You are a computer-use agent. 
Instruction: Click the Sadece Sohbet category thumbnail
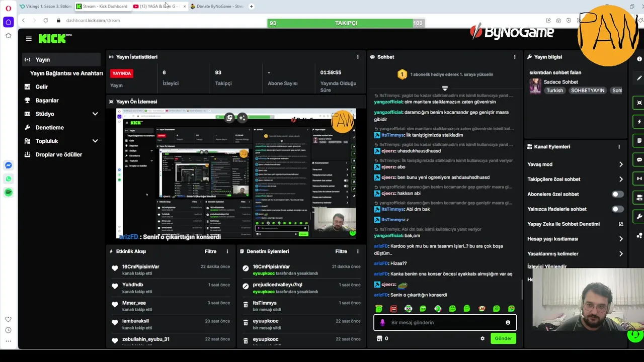point(535,86)
